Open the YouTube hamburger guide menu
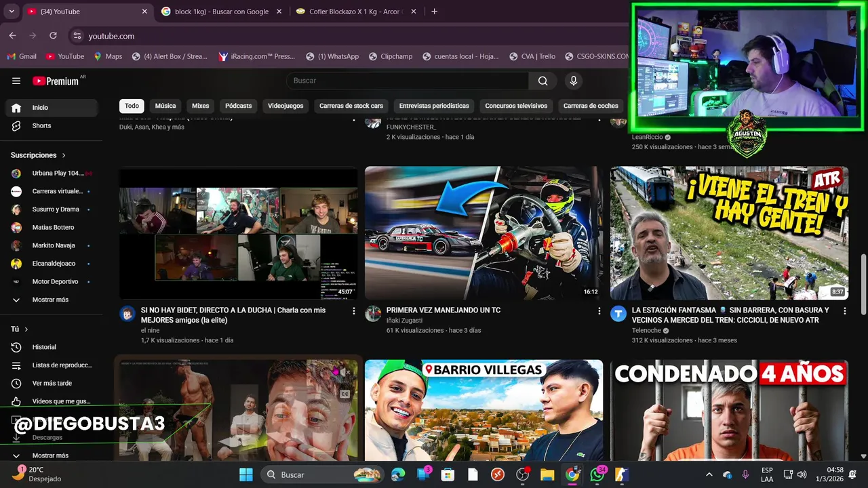This screenshot has height=488, width=868. click(x=16, y=81)
